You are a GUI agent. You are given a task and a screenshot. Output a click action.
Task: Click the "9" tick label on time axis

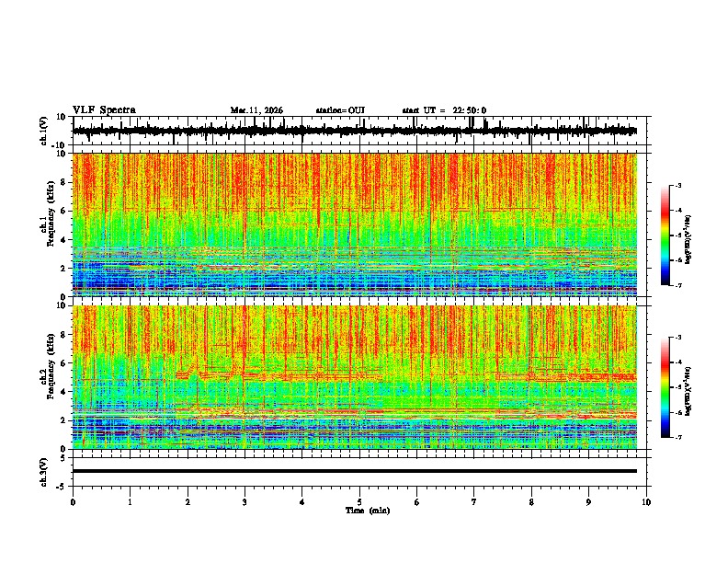(x=588, y=502)
